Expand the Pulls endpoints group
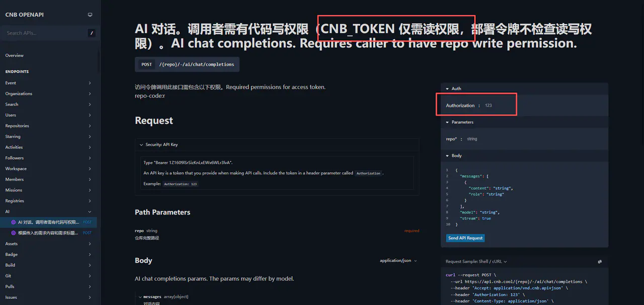Viewport: 644px width, 305px height. click(x=48, y=286)
